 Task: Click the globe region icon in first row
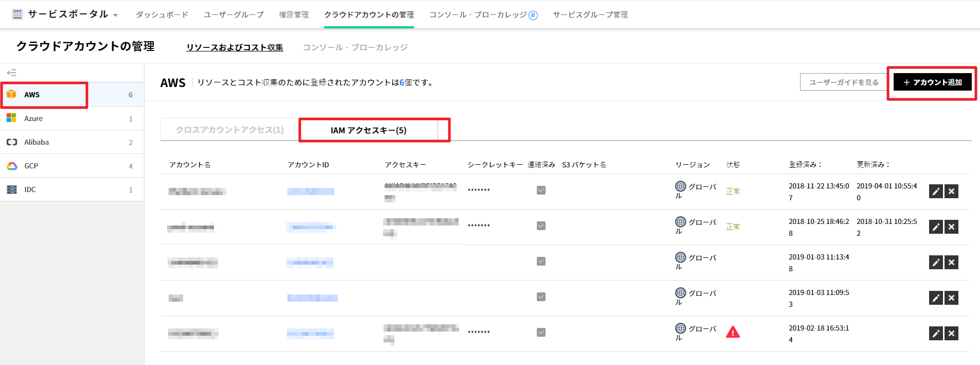(x=680, y=186)
